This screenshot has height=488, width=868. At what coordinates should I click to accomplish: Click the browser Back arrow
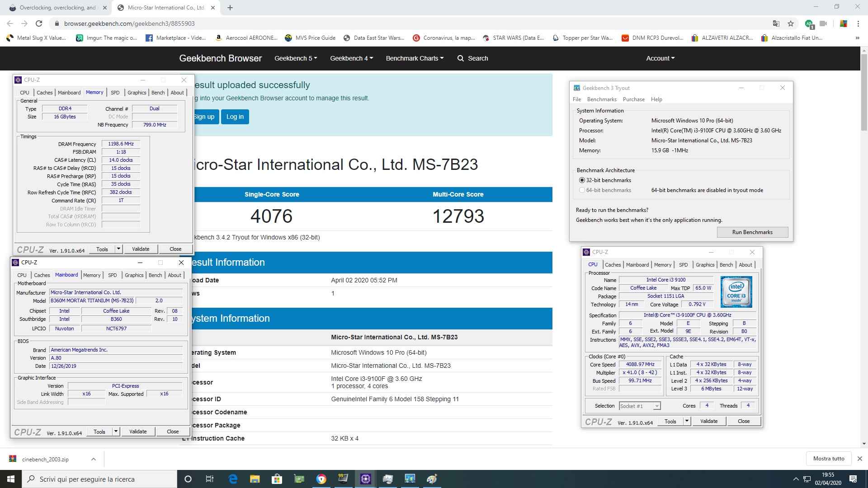point(10,23)
